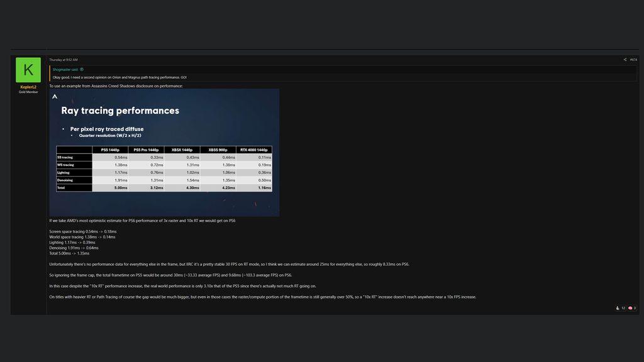Click the PS5 Pro 1440p column header
644x362 pixels.
[x=146, y=150]
